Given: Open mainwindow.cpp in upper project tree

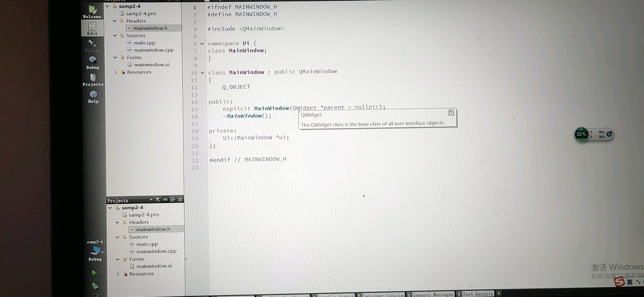Looking at the screenshot, I should tap(154, 50).
